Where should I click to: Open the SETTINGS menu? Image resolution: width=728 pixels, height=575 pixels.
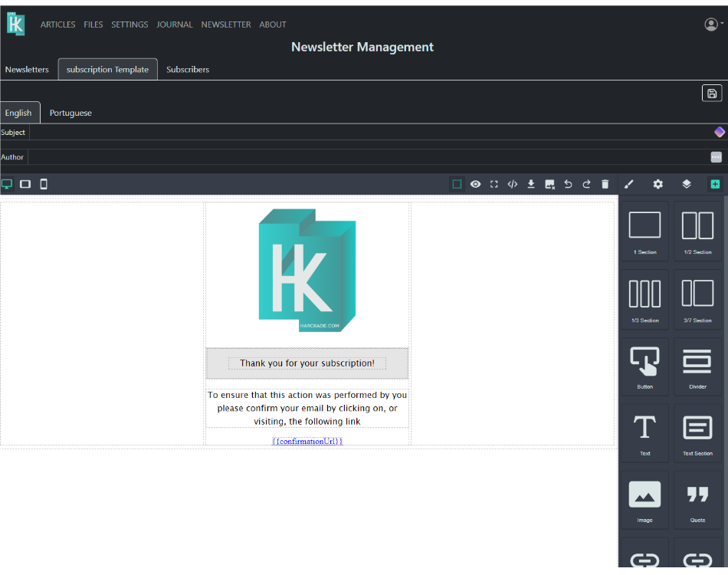[x=130, y=25]
